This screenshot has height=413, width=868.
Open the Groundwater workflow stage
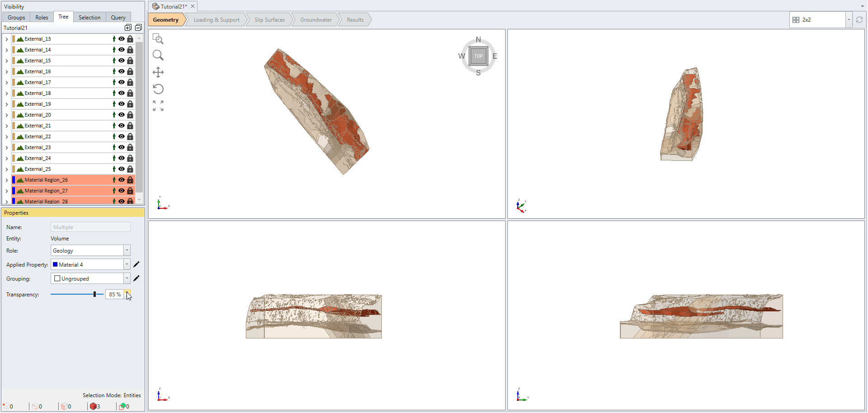click(x=316, y=19)
